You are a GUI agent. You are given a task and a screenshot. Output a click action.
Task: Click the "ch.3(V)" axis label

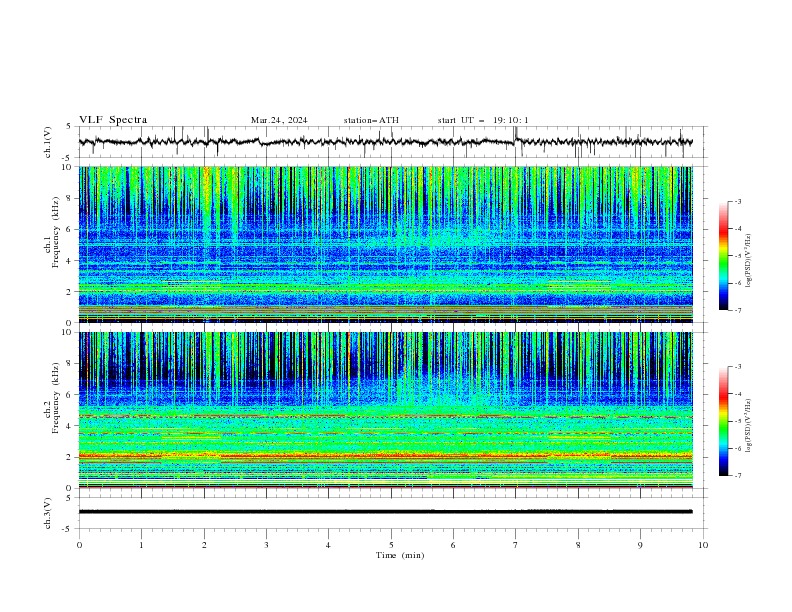(48, 513)
